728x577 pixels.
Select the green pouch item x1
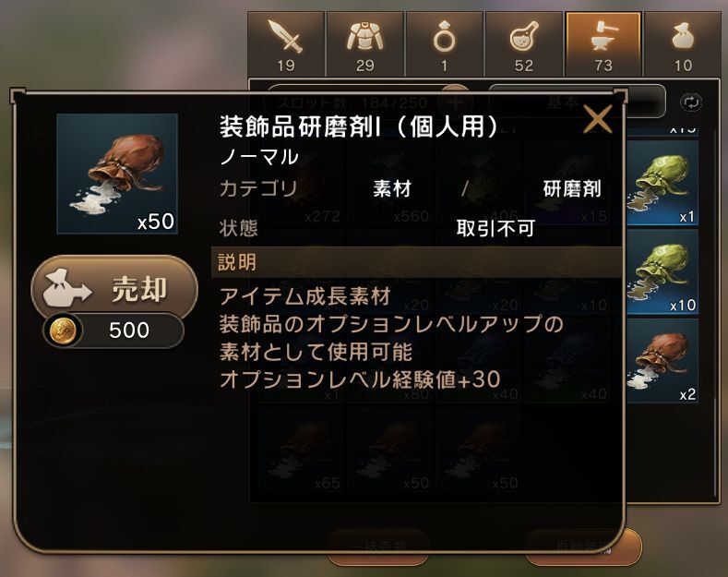pos(662,183)
